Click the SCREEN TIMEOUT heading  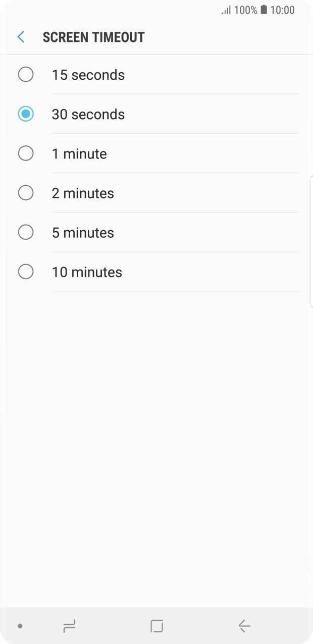pos(93,36)
